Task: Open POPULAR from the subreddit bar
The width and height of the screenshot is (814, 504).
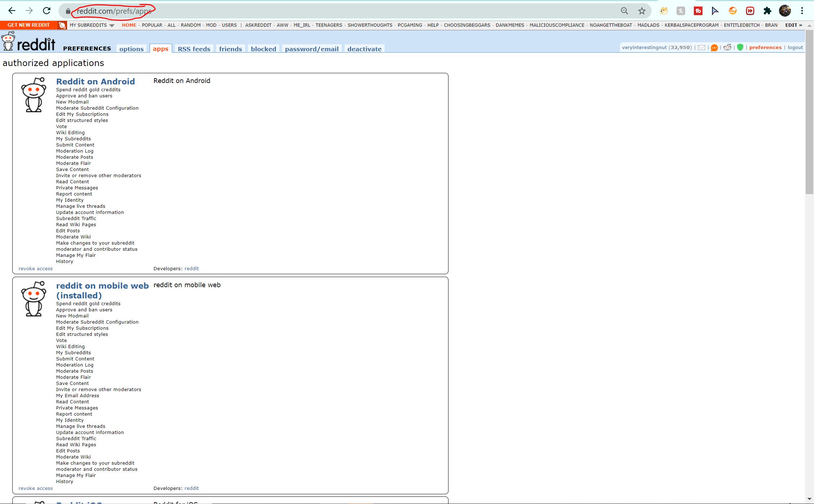Action: coord(152,25)
